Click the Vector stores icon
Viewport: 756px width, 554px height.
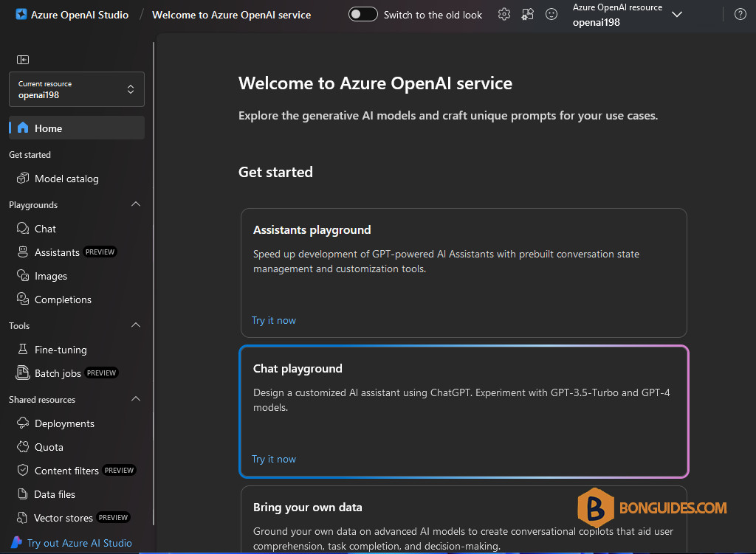click(22, 517)
